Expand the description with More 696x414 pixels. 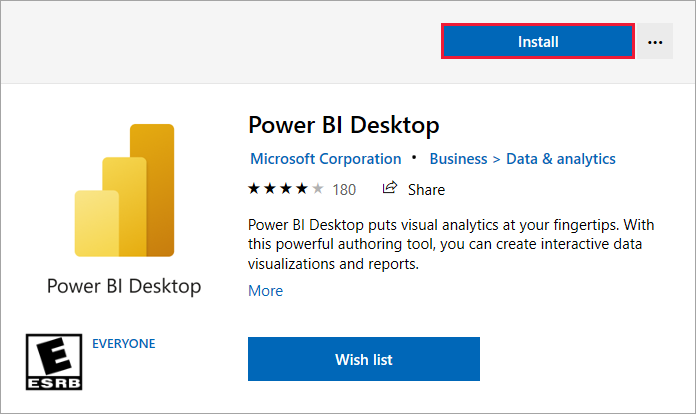pyautogui.click(x=265, y=291)
